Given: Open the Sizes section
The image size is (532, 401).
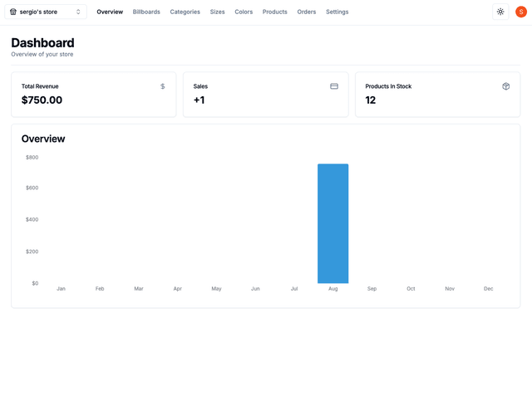Looking at the screenshot, I should (217, 12).
